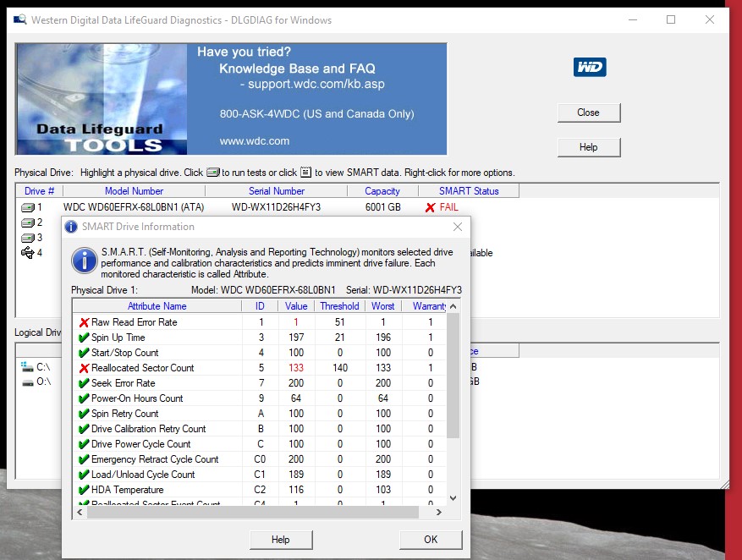Screen dimensions: 742x560
Task: Click the C:\ logical drive icon
Action: click(27, 368)
